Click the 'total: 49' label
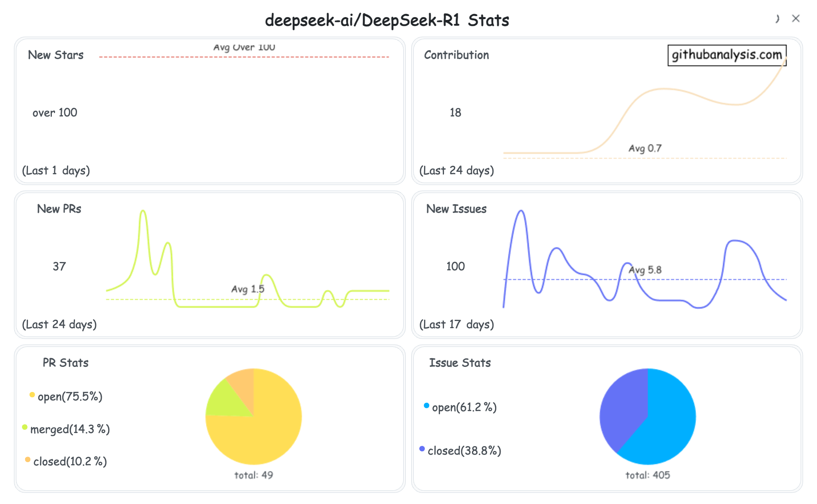Image resolution: width=817 pixels, height=504 pixels. (x=254, y=475)
